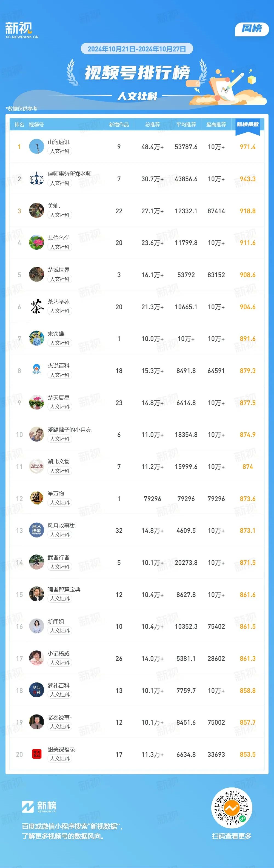Select the 2024年10月21日-10月27日 date range pill
Viewport: 274px width, 868px height.
coord(137,49)
